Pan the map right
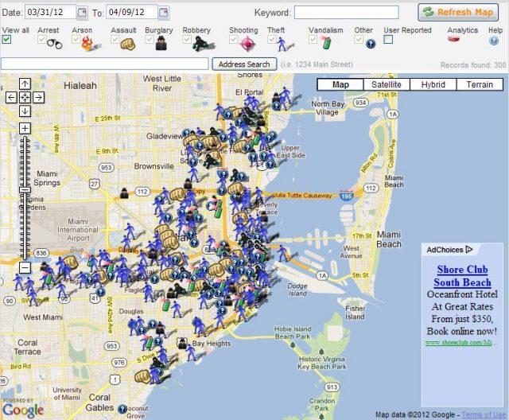 click(x=39, y=97)
